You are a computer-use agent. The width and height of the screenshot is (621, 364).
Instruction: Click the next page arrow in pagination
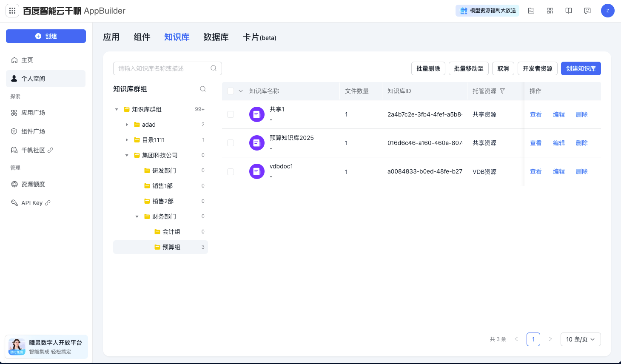click(x=550, y=339)
